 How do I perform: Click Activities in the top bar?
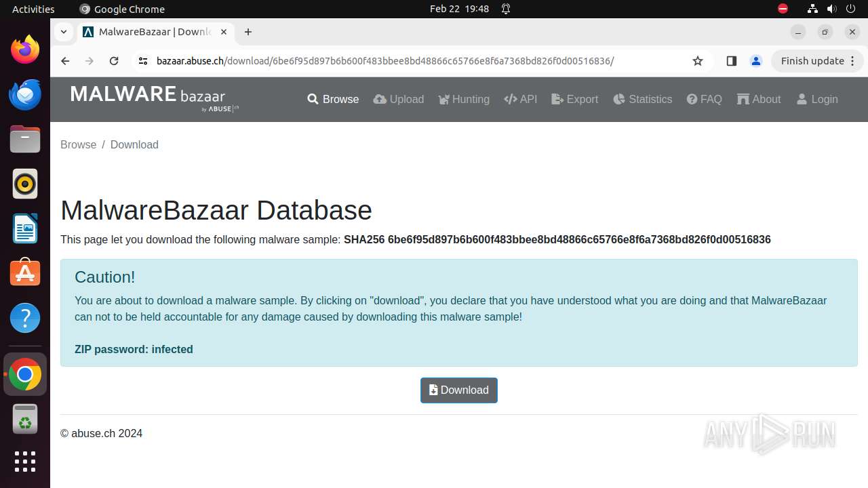pyautogui.click(x=33, y=9)
